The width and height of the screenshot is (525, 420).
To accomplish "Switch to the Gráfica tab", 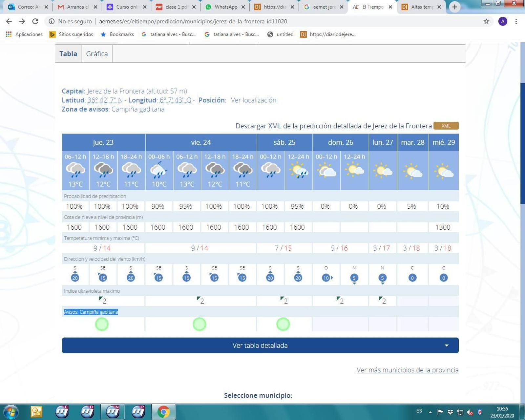I will pos(96,53).
